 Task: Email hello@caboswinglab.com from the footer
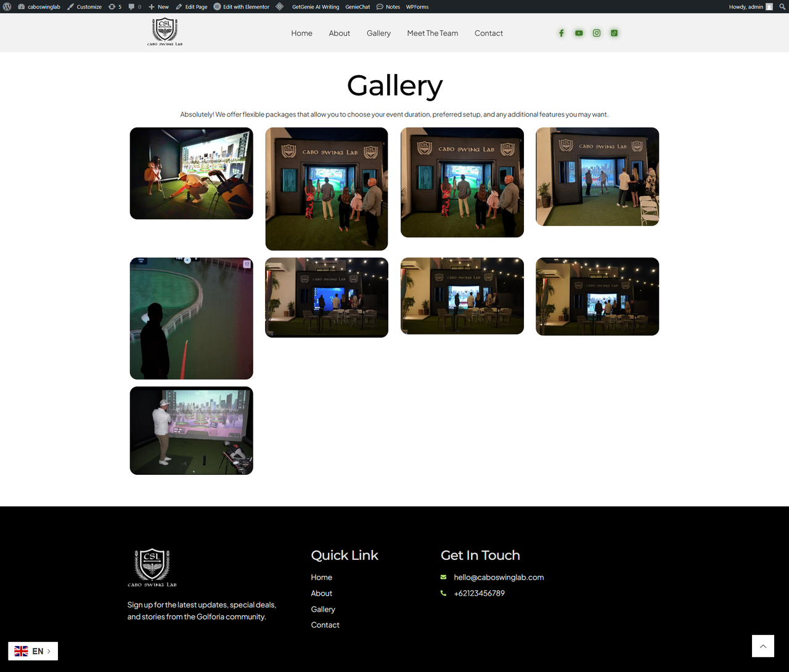point(498,577)
